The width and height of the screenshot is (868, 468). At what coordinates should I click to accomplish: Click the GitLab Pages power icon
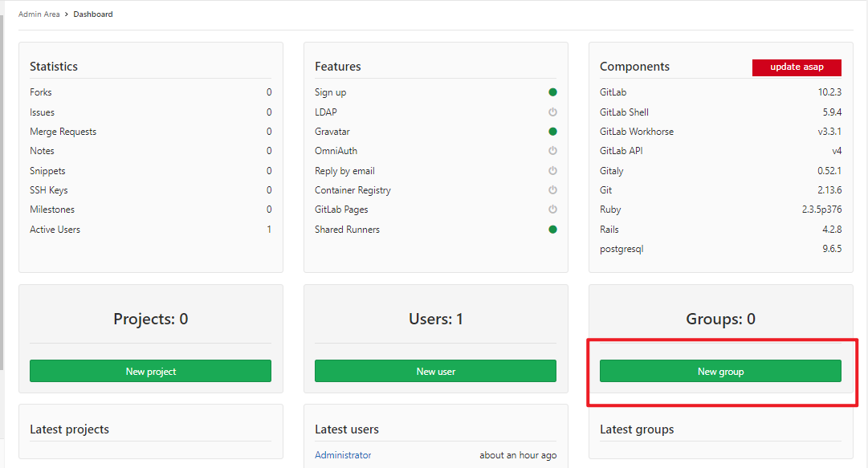(552, 209)
